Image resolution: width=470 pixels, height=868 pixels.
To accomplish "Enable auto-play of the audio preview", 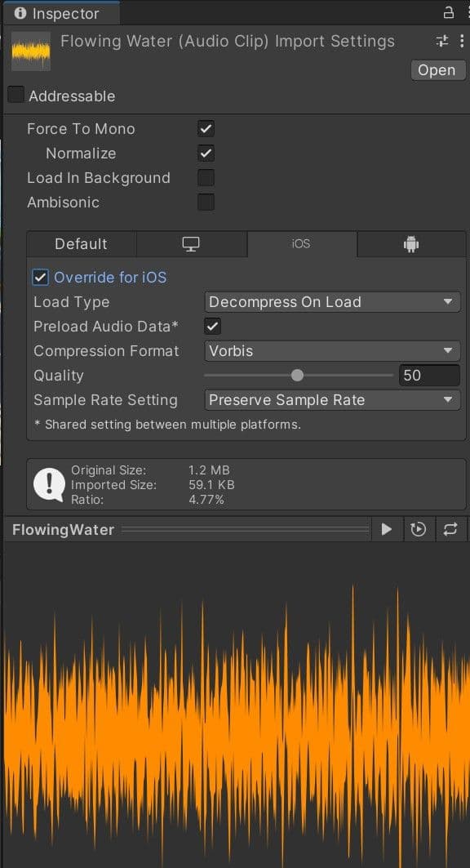I will tap(419, 528).
